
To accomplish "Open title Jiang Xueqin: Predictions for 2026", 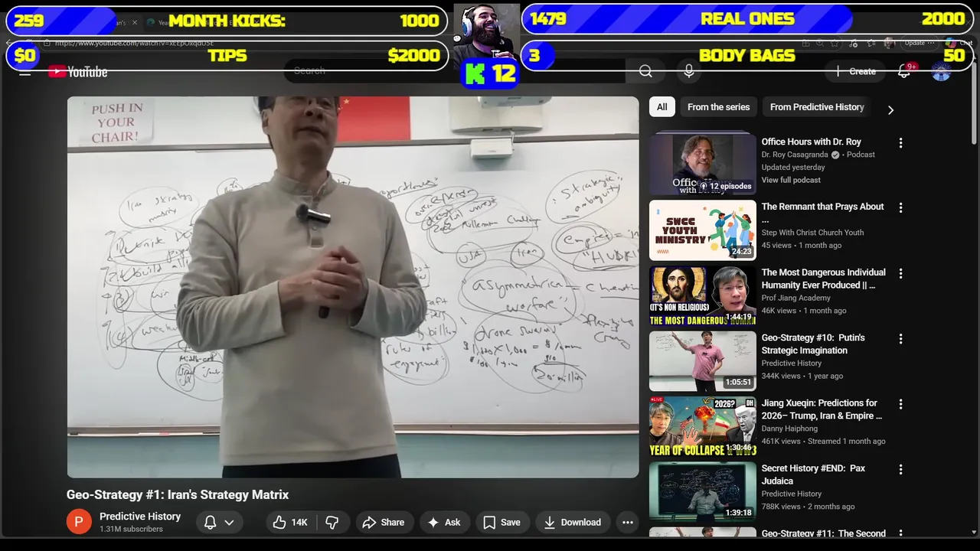I will click(822, 409).
